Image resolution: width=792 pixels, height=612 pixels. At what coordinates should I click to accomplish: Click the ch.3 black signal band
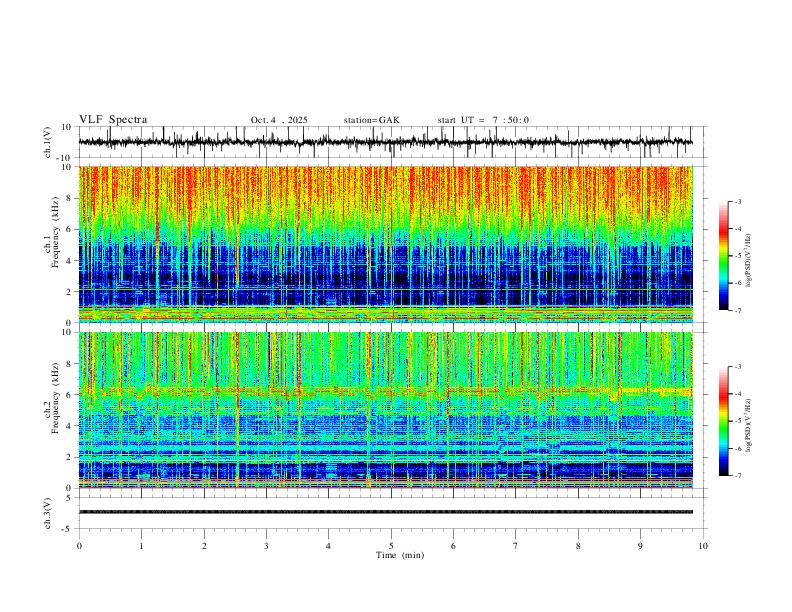[385, 512]
